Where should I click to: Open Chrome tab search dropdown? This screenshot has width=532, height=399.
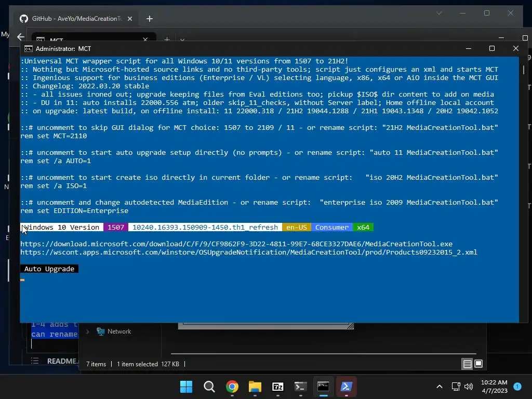439,13
